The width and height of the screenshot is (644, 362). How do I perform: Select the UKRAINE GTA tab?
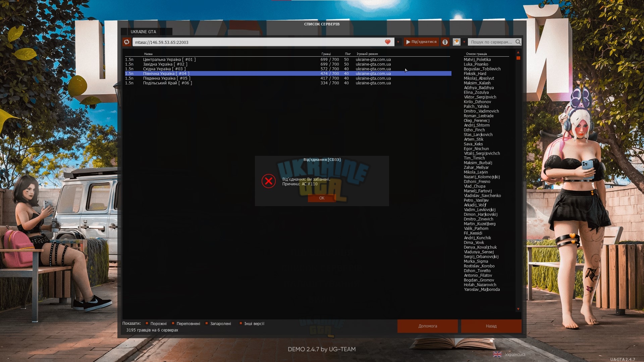(x=143, y=32)
